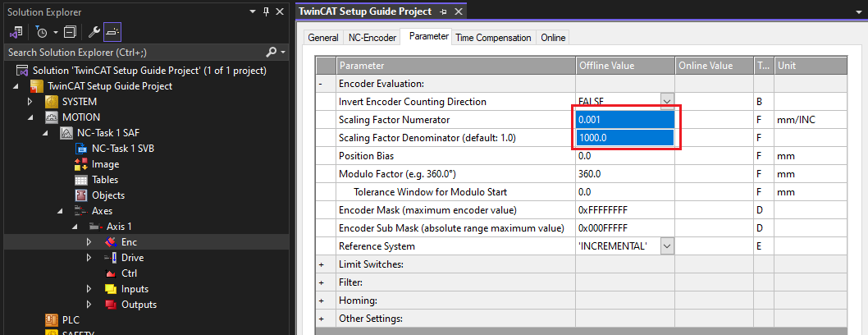This screenshot has height=335, width=868.
Task: Click the Drive item icon
Action: click(111, 258)
